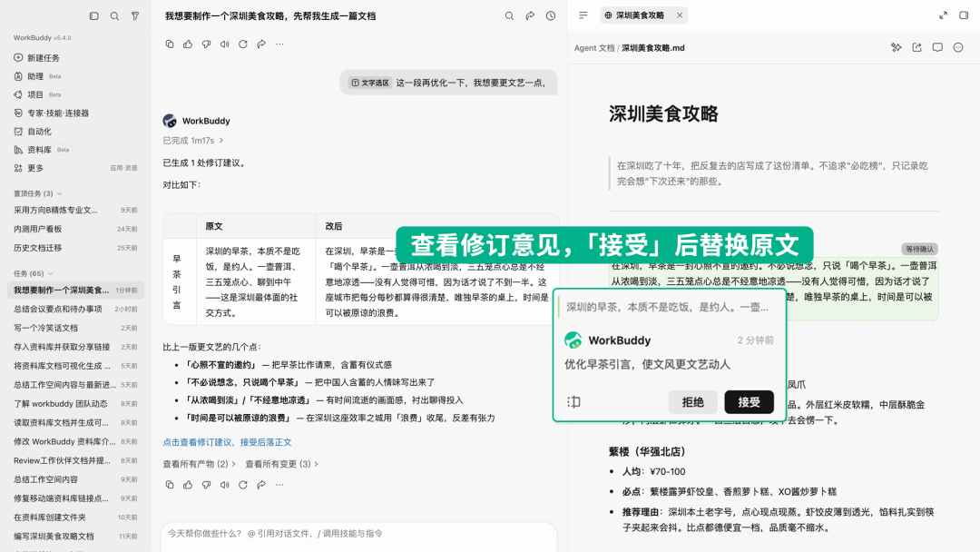Click the filter icon in sidebar header

coord(135,16)
